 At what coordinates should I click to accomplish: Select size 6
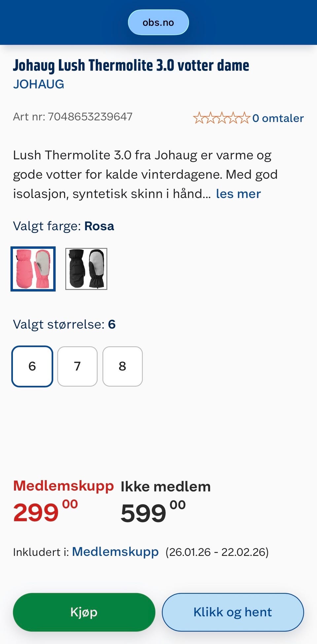32,366
